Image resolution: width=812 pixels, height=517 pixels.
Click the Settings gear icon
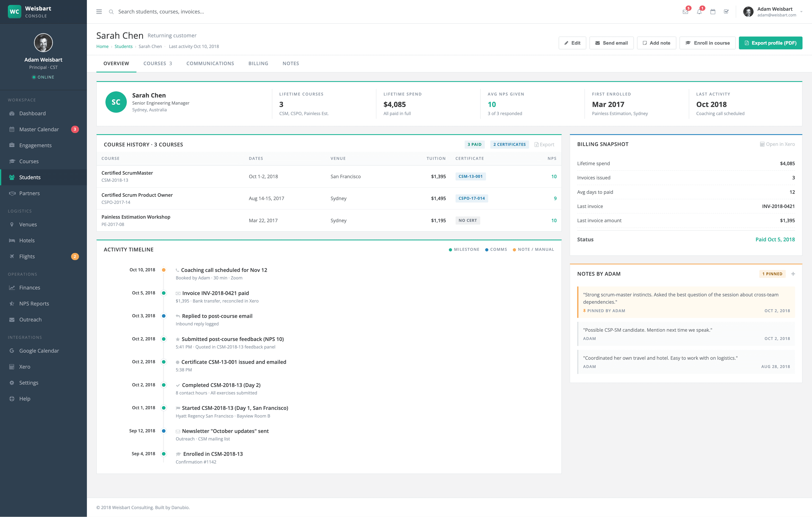(12, 383)
